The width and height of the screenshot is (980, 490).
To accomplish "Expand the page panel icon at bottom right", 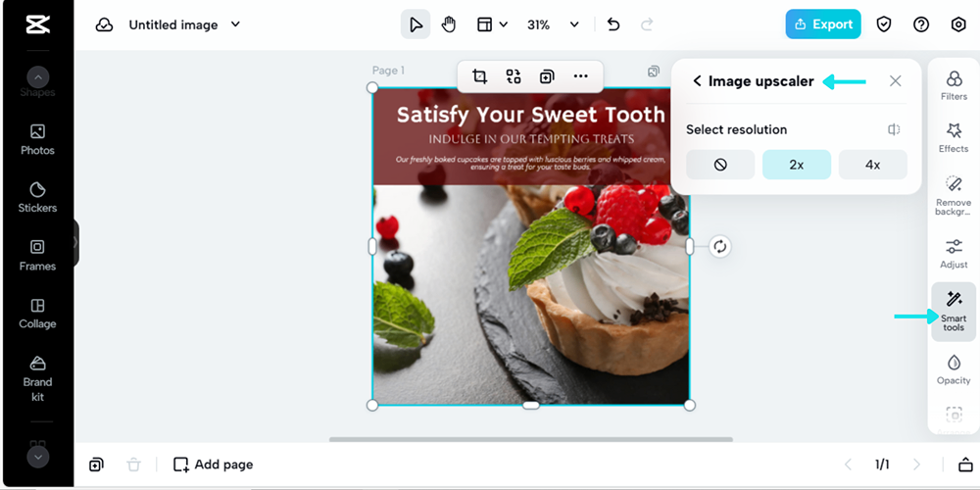I will [965, 465].
